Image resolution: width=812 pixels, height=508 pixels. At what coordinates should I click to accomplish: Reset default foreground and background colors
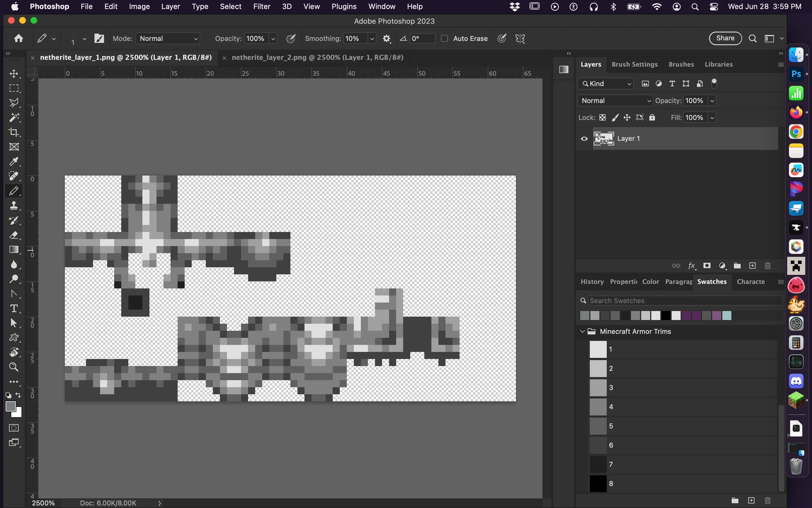(x=8, y=395)
